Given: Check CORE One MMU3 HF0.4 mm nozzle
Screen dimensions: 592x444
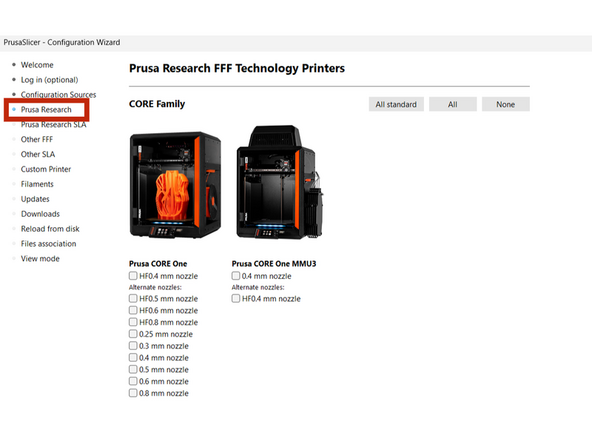Looking at the screenshot, I should coord(236,298).
